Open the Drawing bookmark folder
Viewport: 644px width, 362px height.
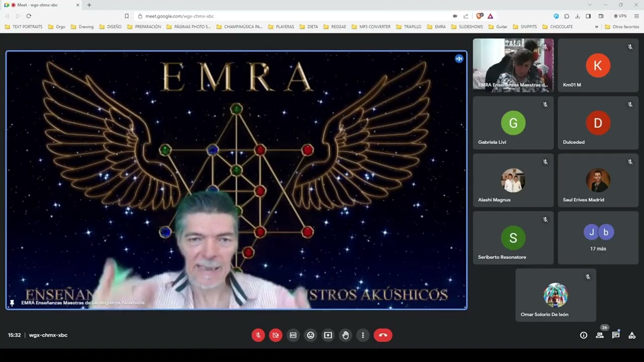tap(82, 27)
